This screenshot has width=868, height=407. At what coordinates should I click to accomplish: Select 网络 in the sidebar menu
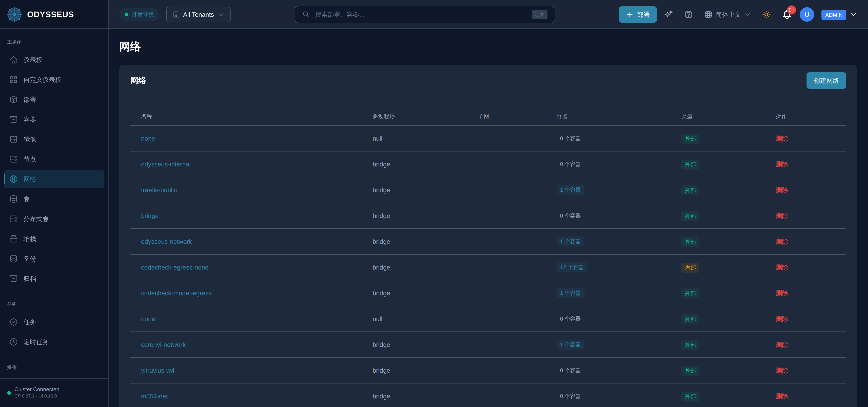click(x=54, y=179)
